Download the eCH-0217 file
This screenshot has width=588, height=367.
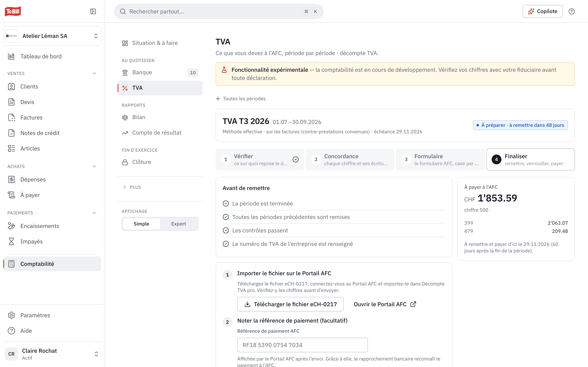click(x=290, y=304)
